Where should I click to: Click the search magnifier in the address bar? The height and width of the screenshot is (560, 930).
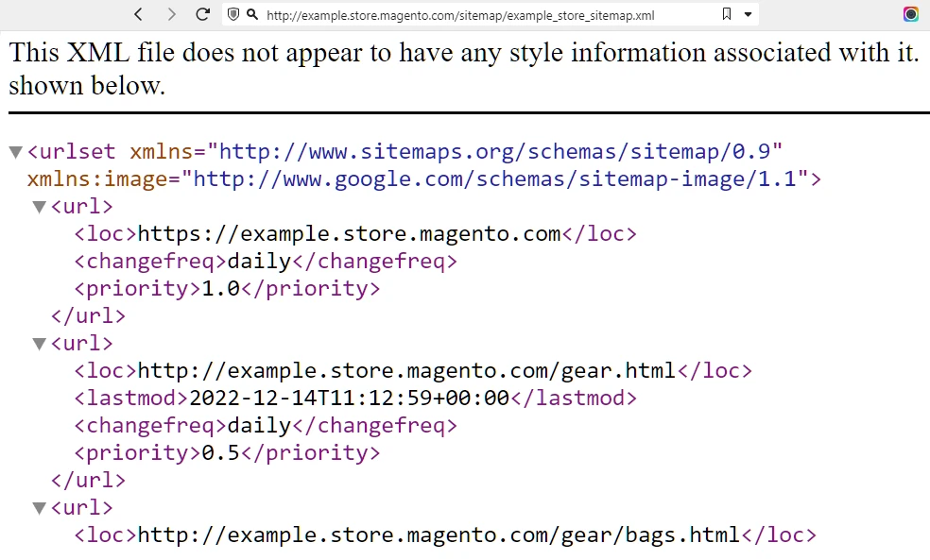[250, 14]
